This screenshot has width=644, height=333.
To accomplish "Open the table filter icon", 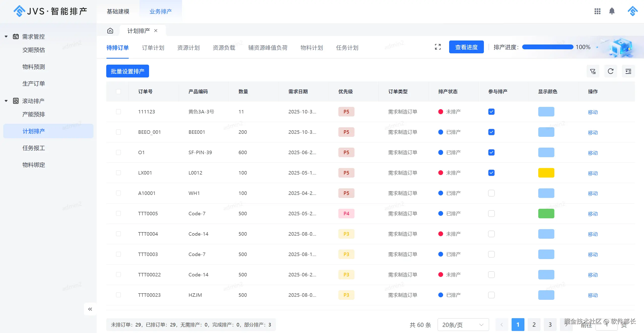I will point(593,71).
